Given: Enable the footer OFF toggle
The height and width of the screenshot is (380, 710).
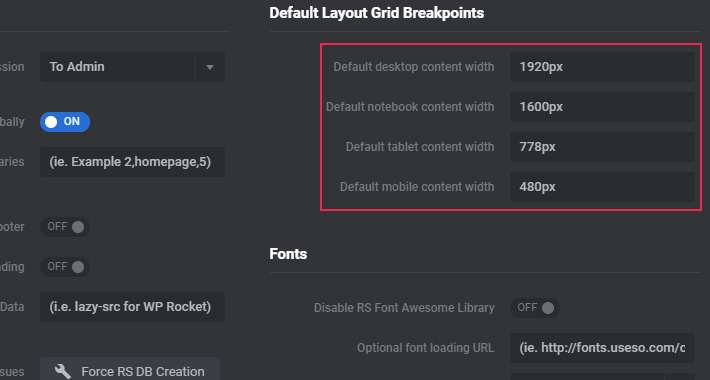Looking at the screenshot, I should tap(65, 227).
